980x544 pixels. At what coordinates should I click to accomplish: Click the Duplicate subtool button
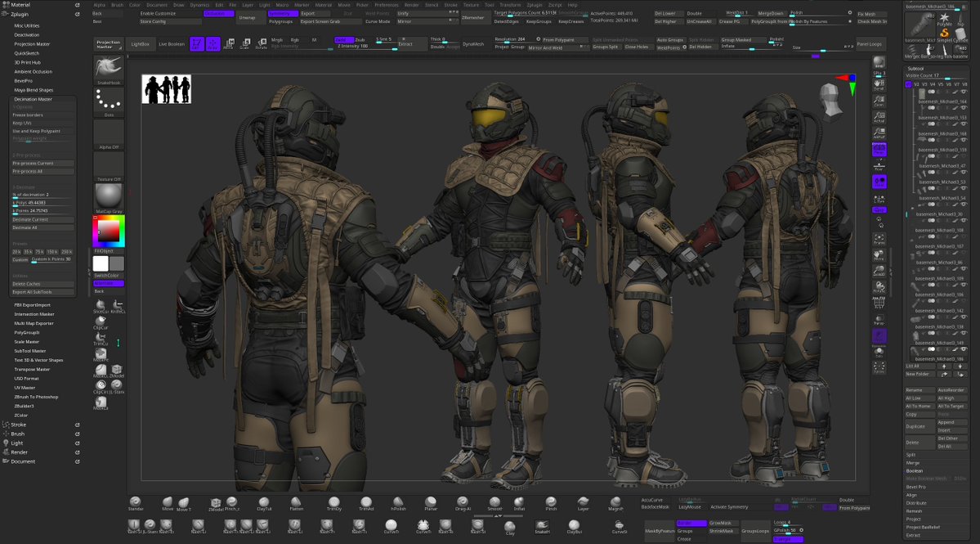pyautogui.click(x=920, y=426)
